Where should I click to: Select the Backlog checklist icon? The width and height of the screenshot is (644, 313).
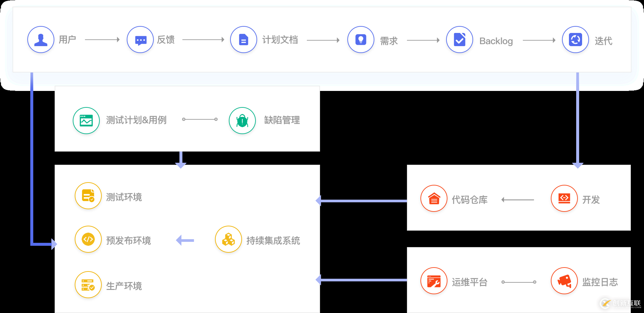[459, 40]
